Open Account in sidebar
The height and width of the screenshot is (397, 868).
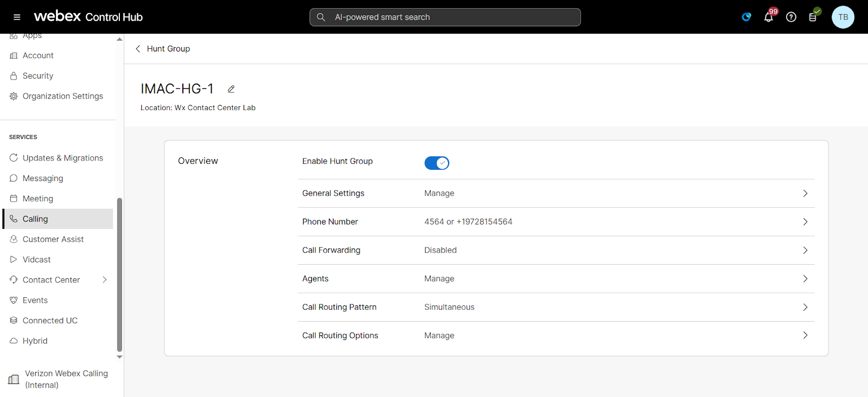(x=58, y=55)
